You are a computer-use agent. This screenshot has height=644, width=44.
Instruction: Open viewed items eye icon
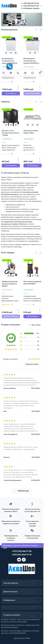tap(25, 73)
